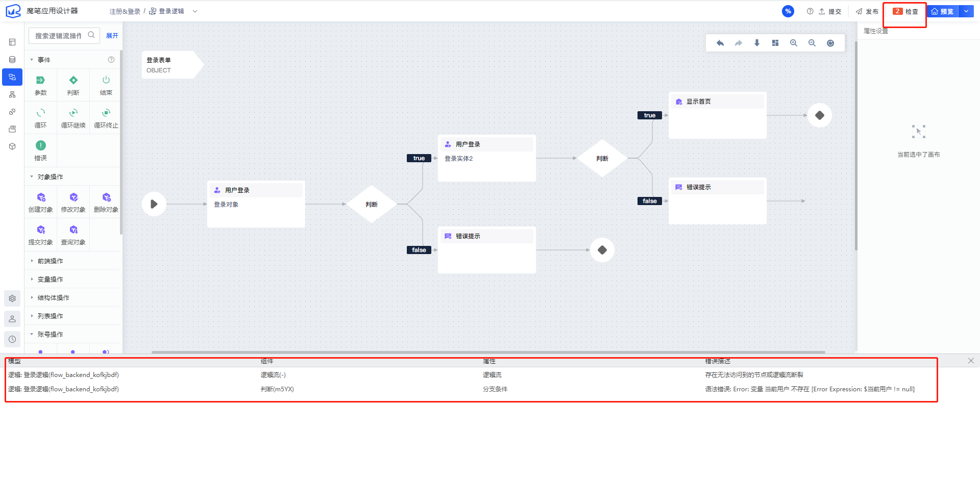This screenshot has width=980, height=477.
Task: Select the 登录表单 OBJECT parameter node
Action: (x=173, y=65)
